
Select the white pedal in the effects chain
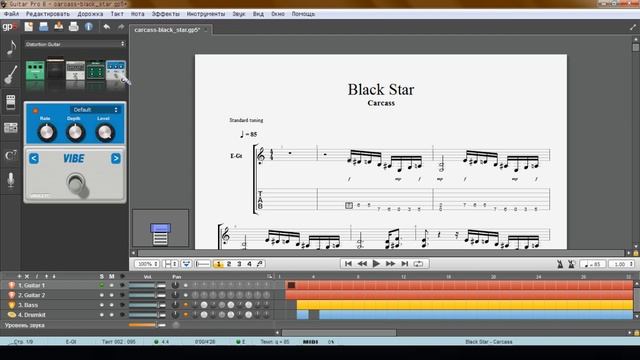coord(76,70)
